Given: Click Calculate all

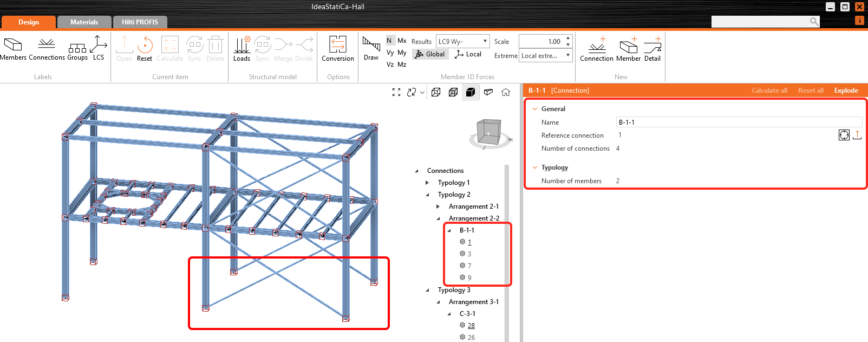Looking at the screenshot, I should click(769, 91).
